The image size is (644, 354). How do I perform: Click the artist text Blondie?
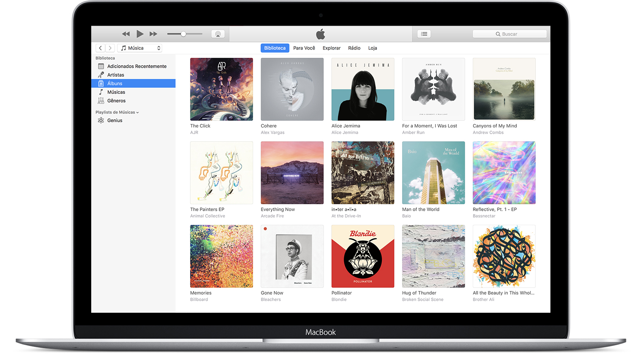339,300
